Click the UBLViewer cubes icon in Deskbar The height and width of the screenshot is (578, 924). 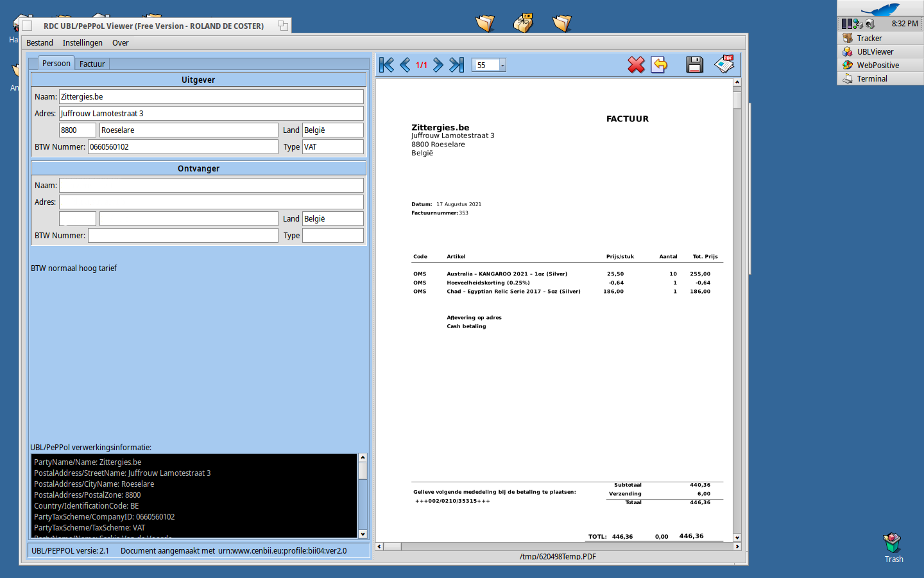[x=848, y=52]
